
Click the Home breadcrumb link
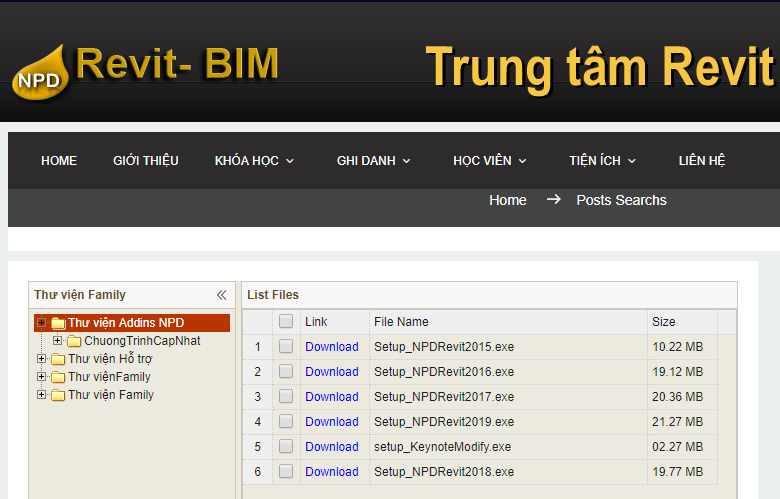pyautogui.click(x=507, y=200)
